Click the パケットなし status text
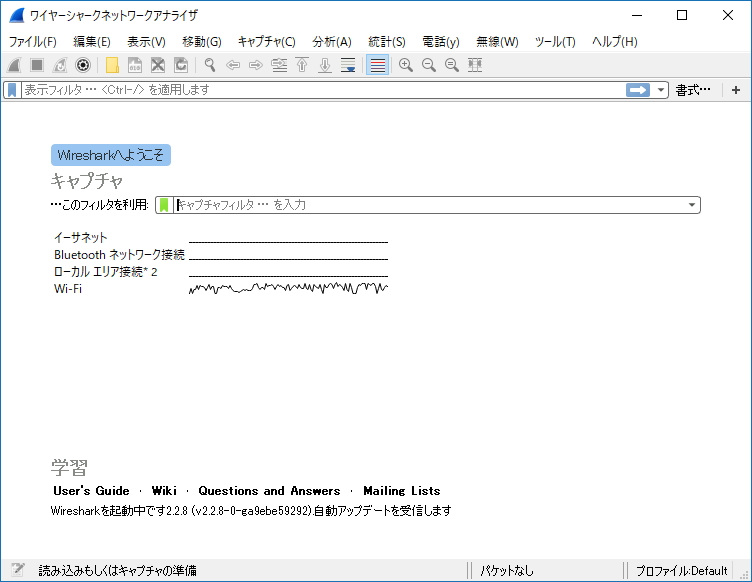The width and height of the screenshot is (752, 582). pos(506,570)
